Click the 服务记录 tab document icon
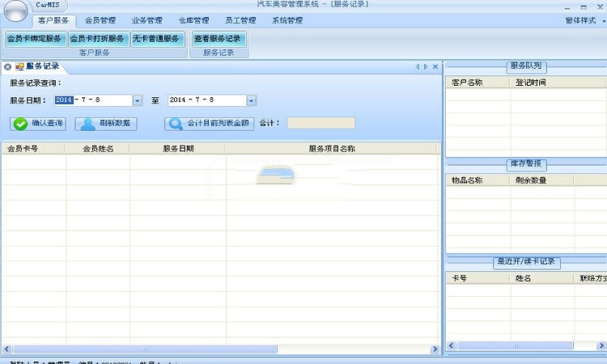The height and width of the screenshot is (364, 607). tap(19, 67)
